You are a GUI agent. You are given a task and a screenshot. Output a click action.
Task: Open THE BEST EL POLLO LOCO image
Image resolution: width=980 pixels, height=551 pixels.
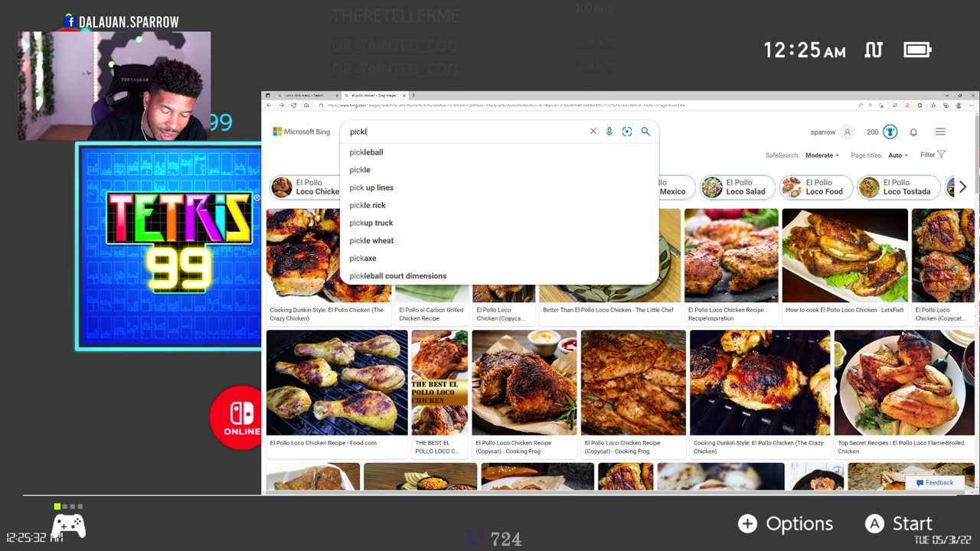pyautogui.click(x=439, y=383)
